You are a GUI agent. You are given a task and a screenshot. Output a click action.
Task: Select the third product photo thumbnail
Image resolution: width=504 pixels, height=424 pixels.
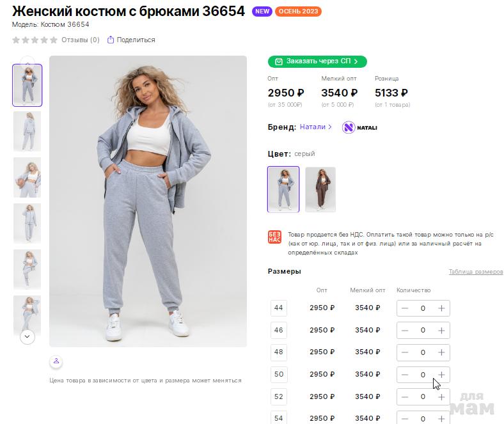coord(27,177)
